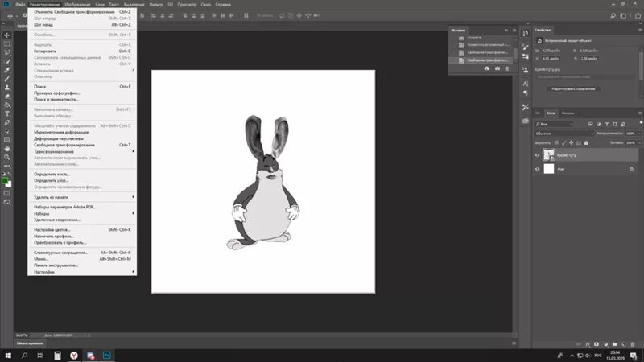644x362 pixels.
Task: Delete current history state trash icon
Action: tap(507, 68)
